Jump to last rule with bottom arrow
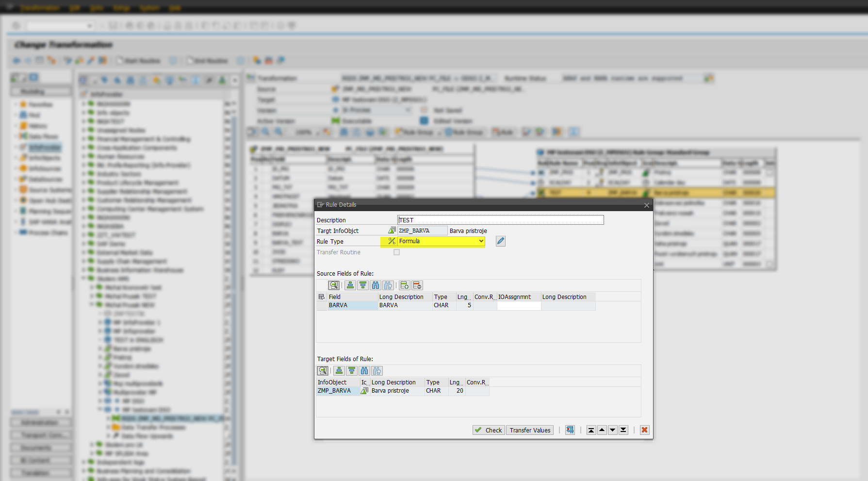The height and width of the screenshot is (481, 868). pos(623,430)
